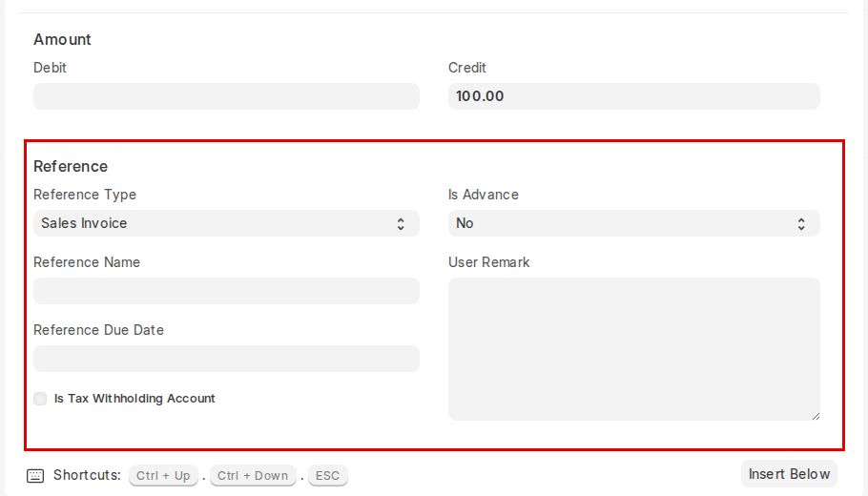Screen dimensions: 868x496
Task: Click the Reference Name input field
Action: [226, 291]
